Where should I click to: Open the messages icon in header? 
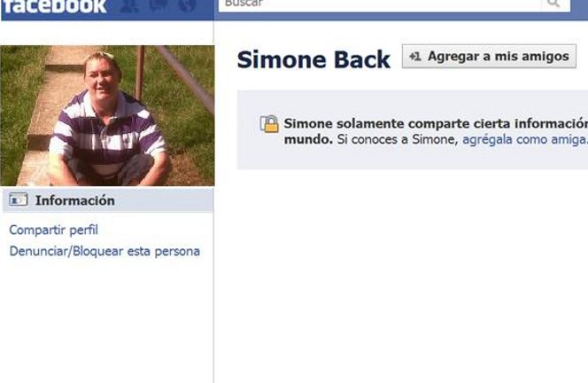159,5
